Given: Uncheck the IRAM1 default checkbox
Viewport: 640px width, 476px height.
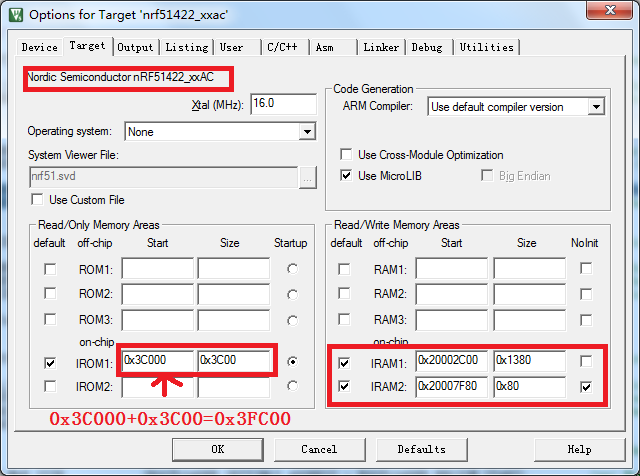Looking at the screenshot, I should point(344,363).
